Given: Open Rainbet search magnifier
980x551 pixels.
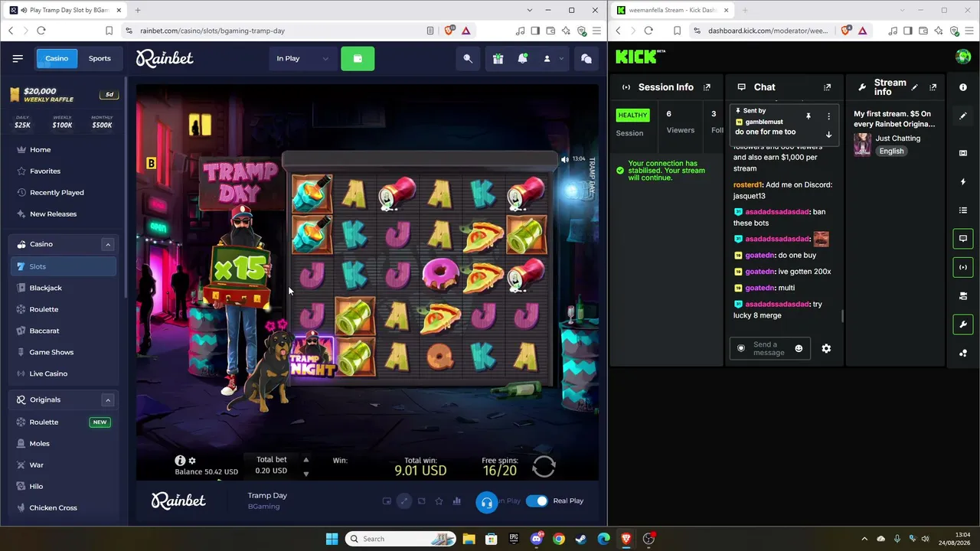Looking at the screenshot, I should [x=468, y=58].
